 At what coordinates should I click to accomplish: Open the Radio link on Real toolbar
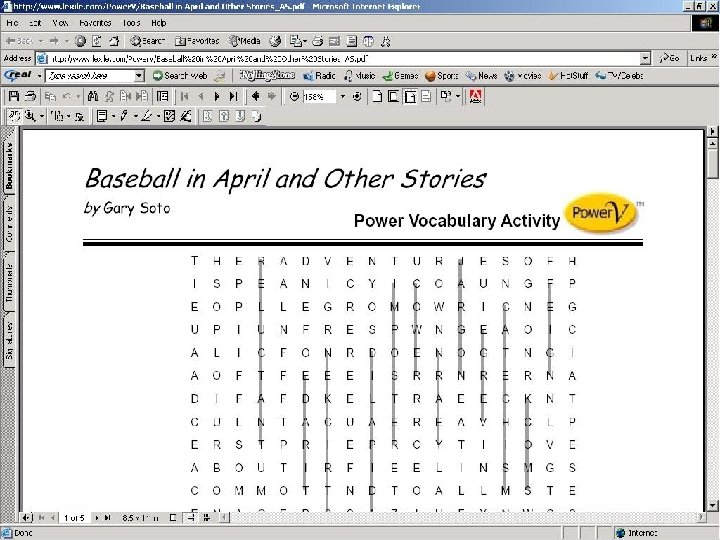click(x=320, y=76)
